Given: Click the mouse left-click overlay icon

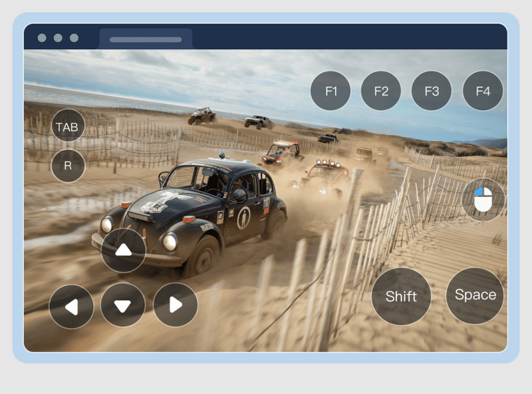Looking at the screenshot, I should pyautogui.click(x=483, y=199).
